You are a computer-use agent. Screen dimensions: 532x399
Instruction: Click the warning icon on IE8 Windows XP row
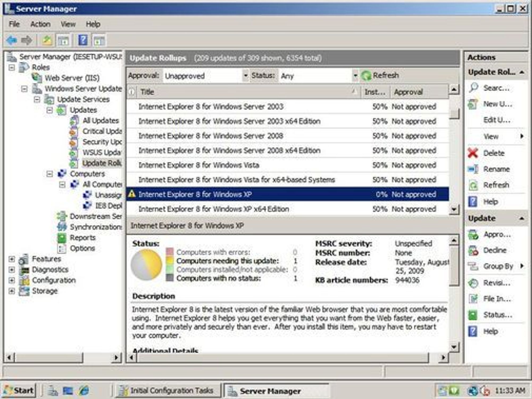(x=132, y=194)
